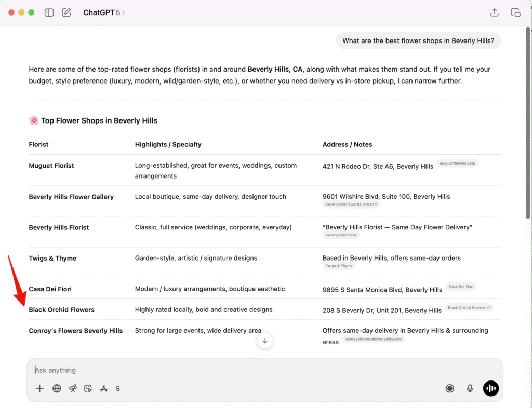Click the circular record icon beside the microphone

pyautogui.click(x=449, y=388)
